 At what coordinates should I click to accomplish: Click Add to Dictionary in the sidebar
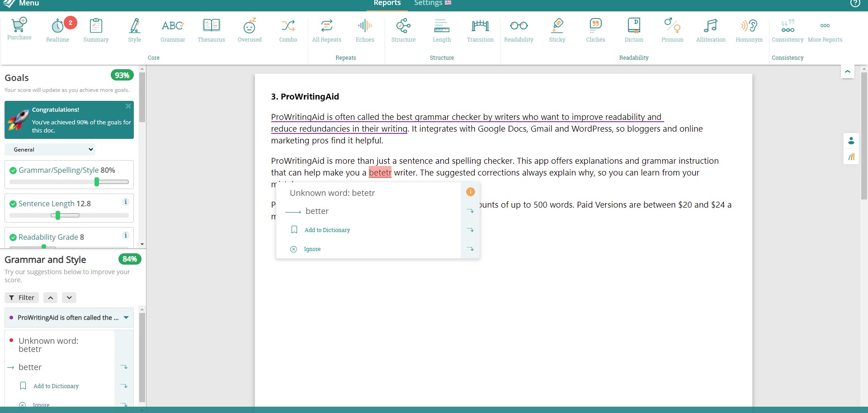point(56,386)
